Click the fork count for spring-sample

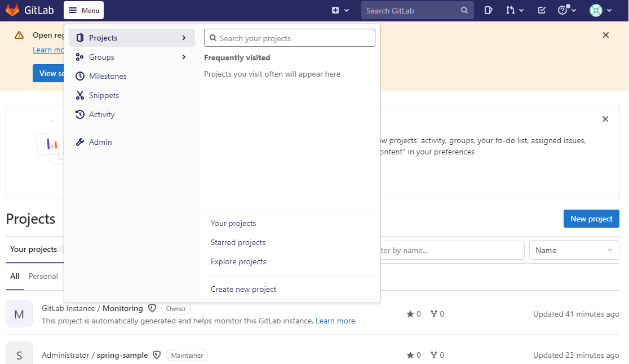(437, 355)
